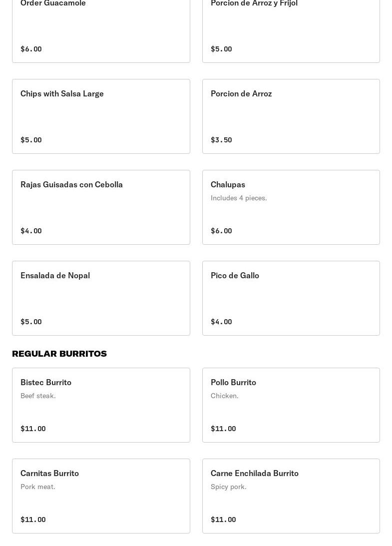The height and width of the screenshot is (546, 392).
Task: Choose the Ensalada de Nopal item
Action: click(101, 298)
